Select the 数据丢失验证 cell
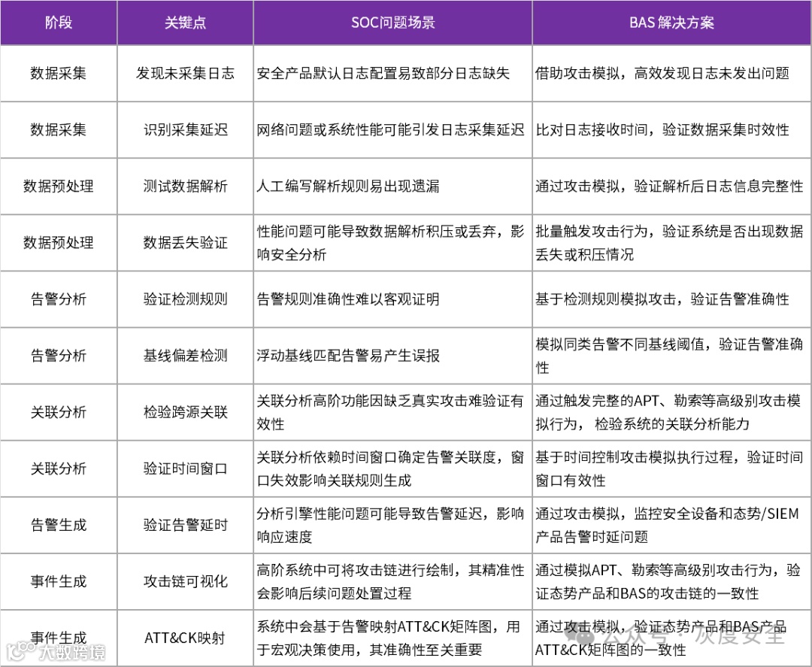This screenshot has height=667, width=812. (186, 243)
